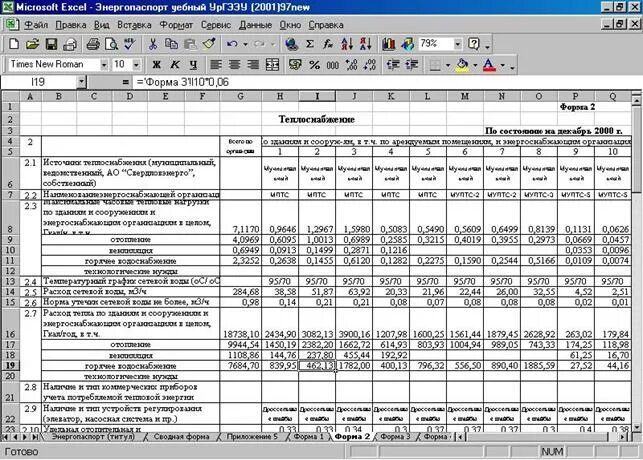643x460 pixels.
Task: Create a new workbook with the New icon
Action: (14, 44)
